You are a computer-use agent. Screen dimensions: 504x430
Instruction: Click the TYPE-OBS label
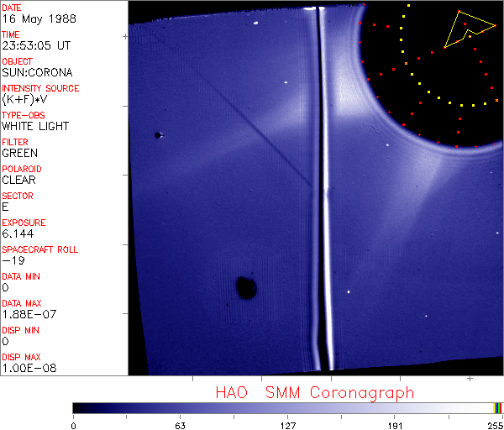(x=24, y=115)
